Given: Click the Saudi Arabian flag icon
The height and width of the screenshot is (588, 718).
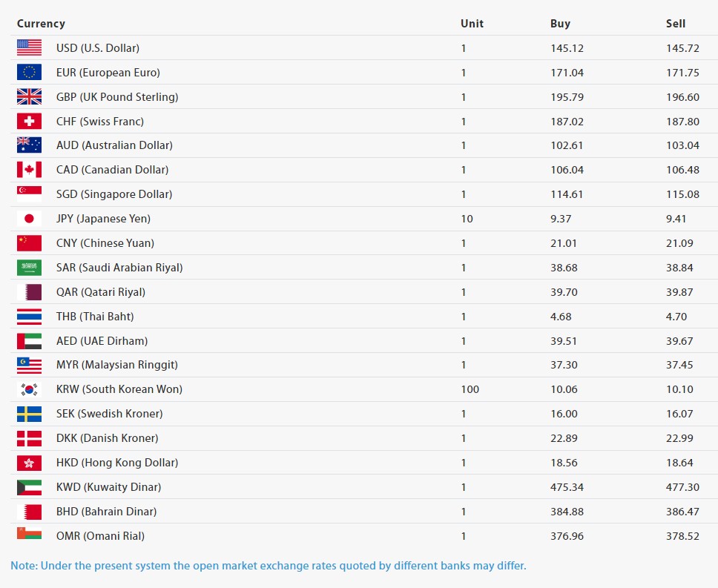Looking at the screenshot, I should point(29,268).
